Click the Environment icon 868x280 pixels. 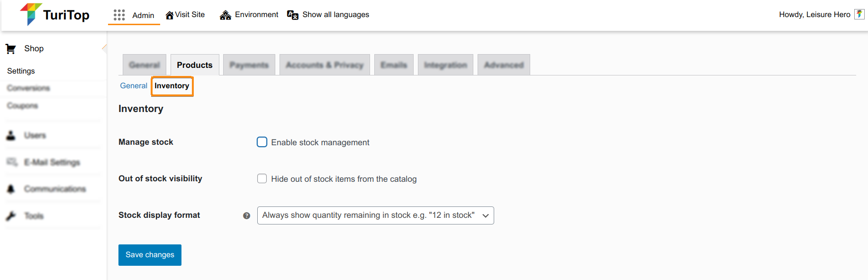[x=226, y=15]
